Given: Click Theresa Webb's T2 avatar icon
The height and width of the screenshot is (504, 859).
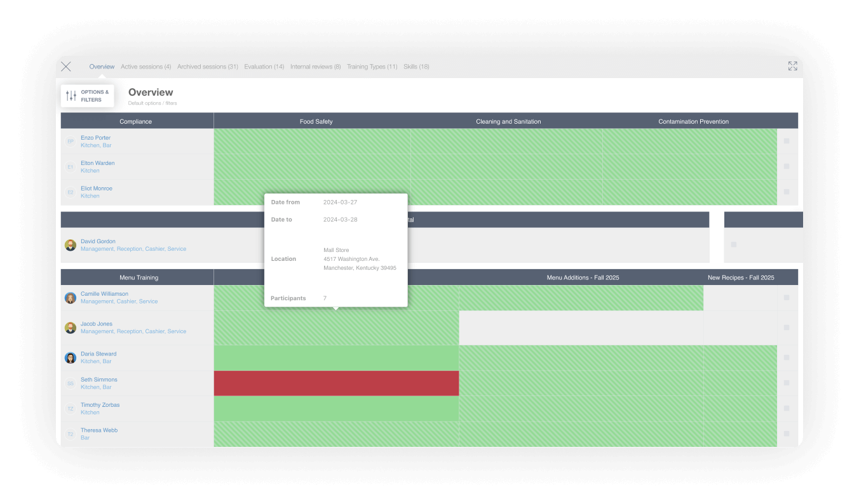Looking at the screenshot, I should click(71, 434).
